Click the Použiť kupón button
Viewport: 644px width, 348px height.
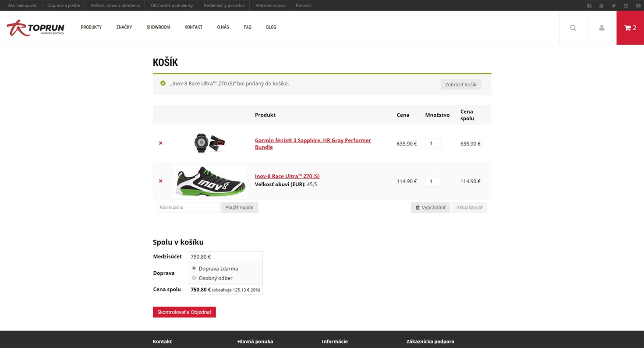239,207
